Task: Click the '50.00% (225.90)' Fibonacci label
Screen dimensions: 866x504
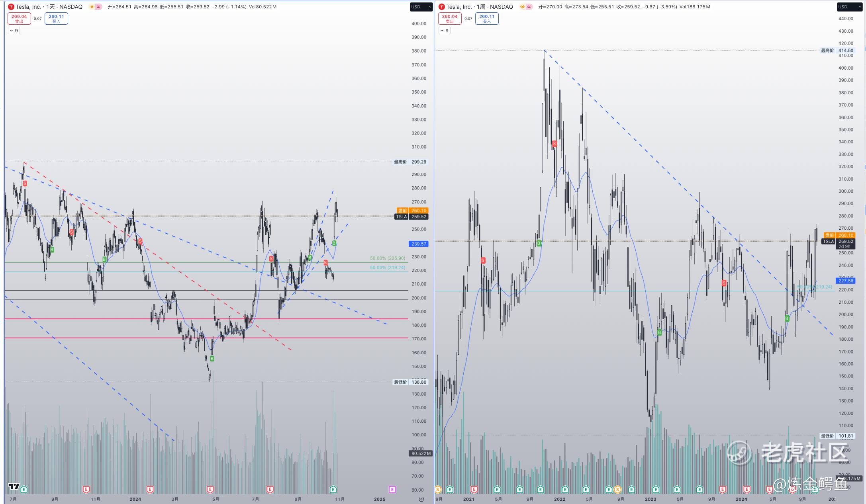Action: click(388, 258)
